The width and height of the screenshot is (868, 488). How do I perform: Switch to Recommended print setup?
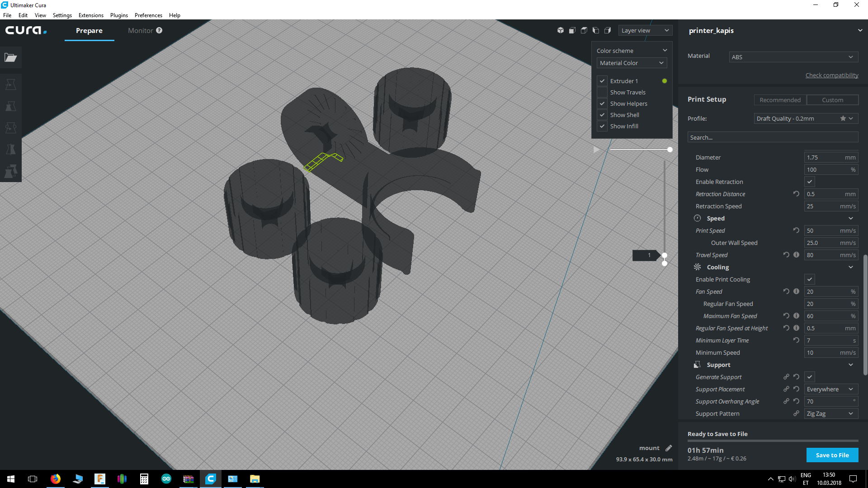(x=780, y=100)
